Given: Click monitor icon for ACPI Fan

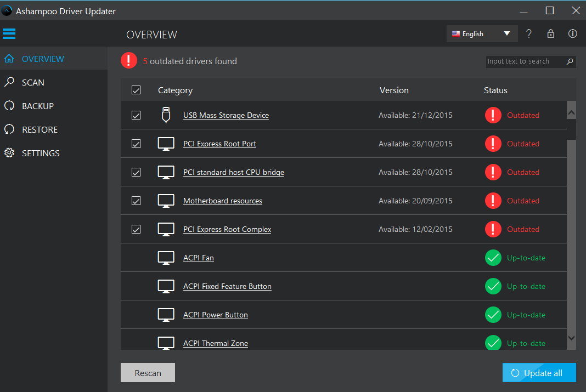Looking at the screenshot, I should click(166, 258).
